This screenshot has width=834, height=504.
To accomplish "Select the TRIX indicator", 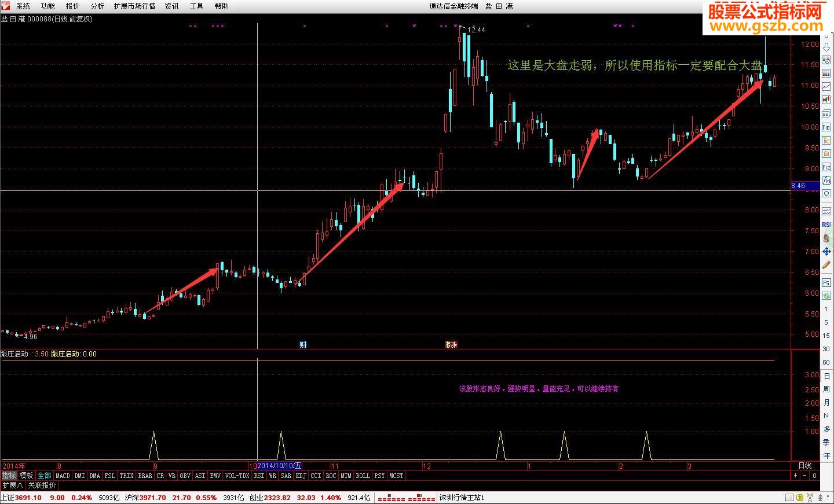I will pos(126,476).
